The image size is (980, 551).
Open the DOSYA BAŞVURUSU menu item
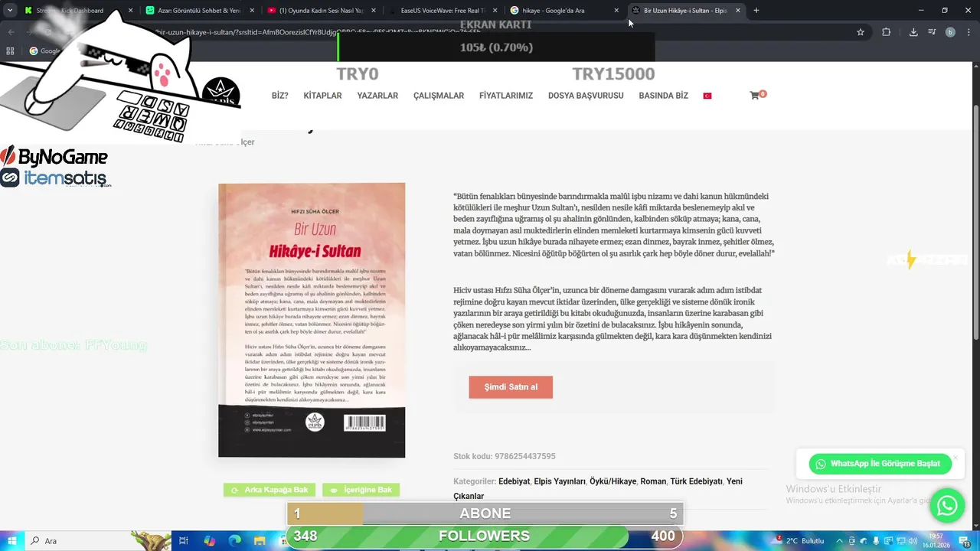[x=586, y=96]
